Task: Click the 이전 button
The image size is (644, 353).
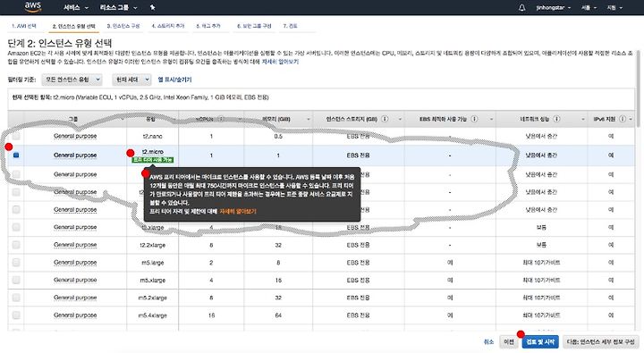Action: click(x=509, y=342)
